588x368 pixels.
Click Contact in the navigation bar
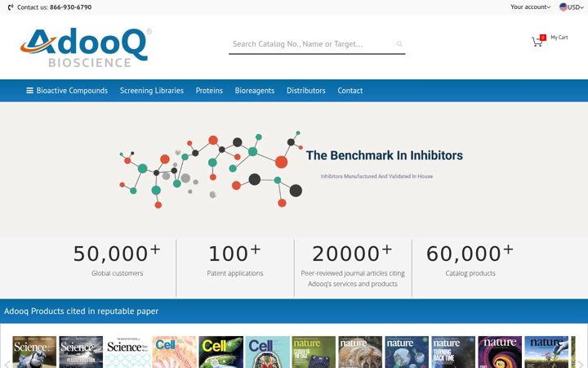tap(350, 91)
